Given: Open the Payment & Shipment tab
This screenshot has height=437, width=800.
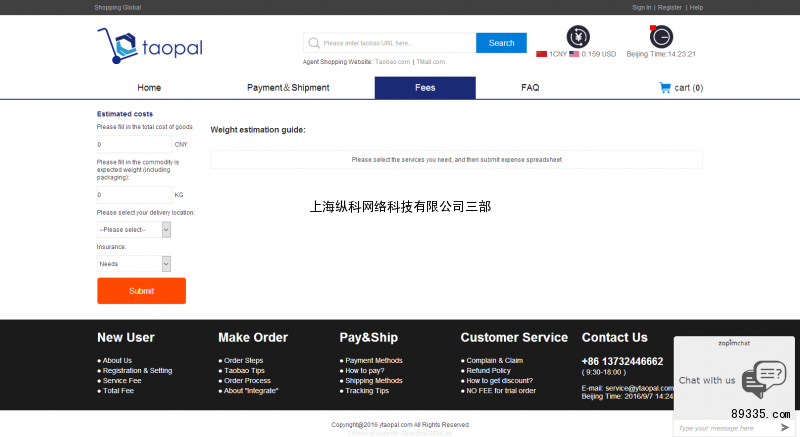Looking at the screenshot, I should [x=288, y=88].
